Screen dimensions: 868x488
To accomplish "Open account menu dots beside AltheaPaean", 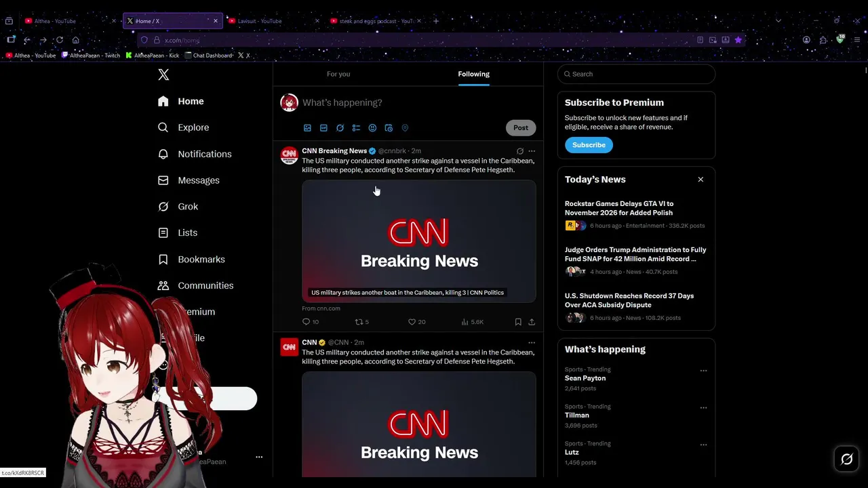I will [x=259, y=457].
